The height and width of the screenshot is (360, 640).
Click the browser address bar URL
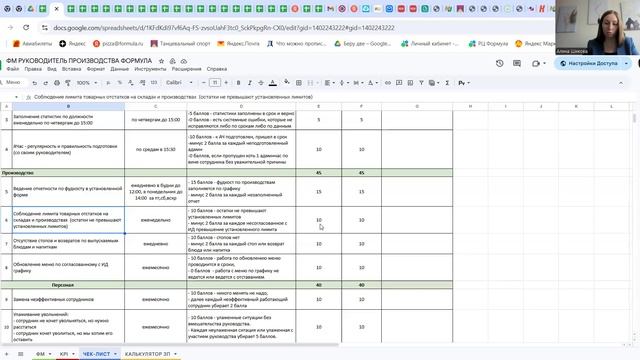224,28
